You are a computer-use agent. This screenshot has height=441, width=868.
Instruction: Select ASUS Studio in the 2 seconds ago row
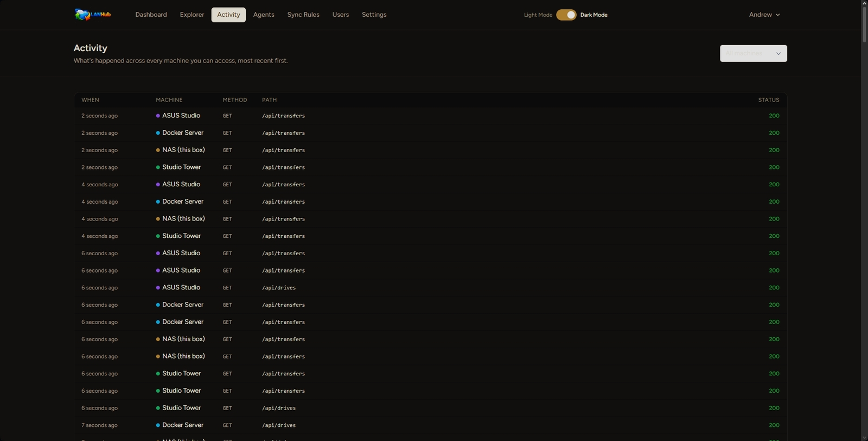click(181, 116)
